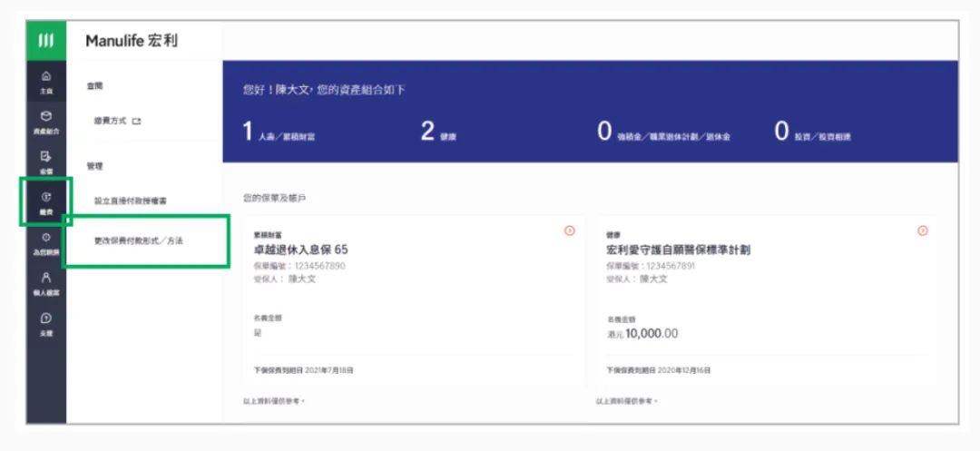Click the 2 健康 summary count
Screen dimensions: 980x451
439,132
